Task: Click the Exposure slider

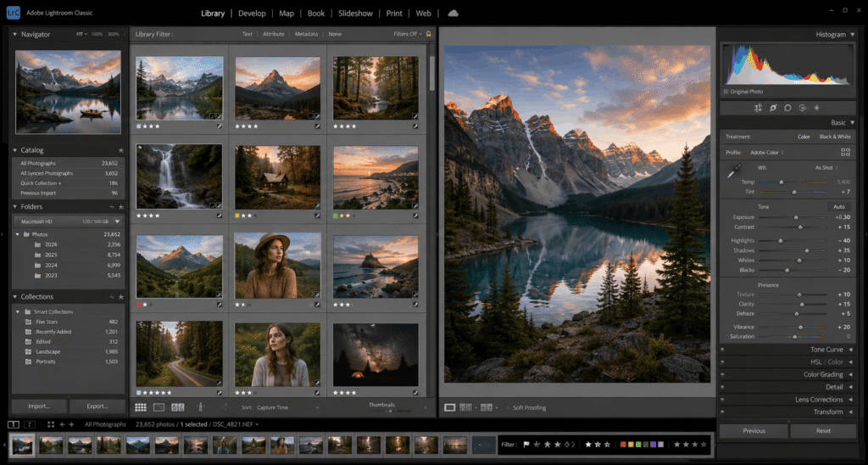Action: (x=793, y=217)
